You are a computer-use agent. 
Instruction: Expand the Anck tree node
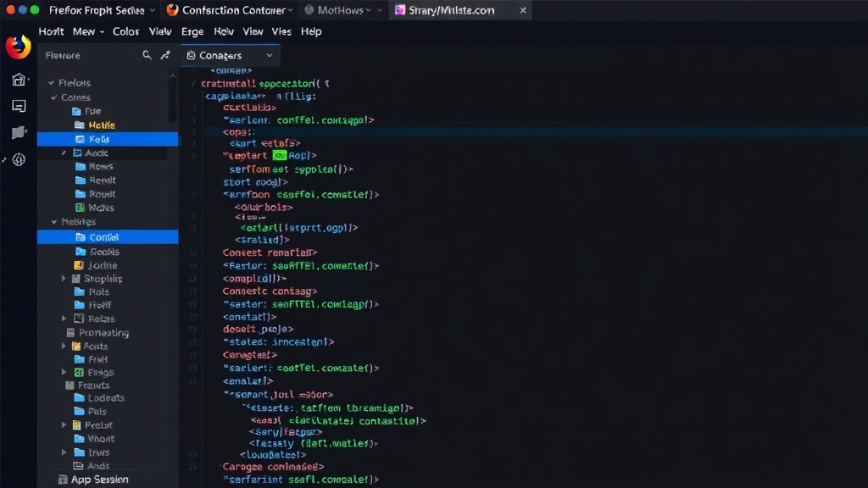point(64,152)
